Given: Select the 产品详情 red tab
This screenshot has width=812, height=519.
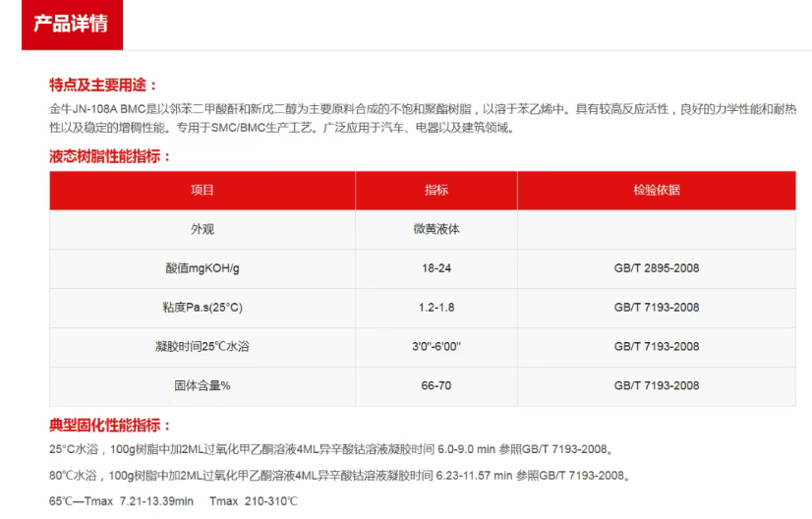Looking at the screenshot, I should tap(72, 25).
